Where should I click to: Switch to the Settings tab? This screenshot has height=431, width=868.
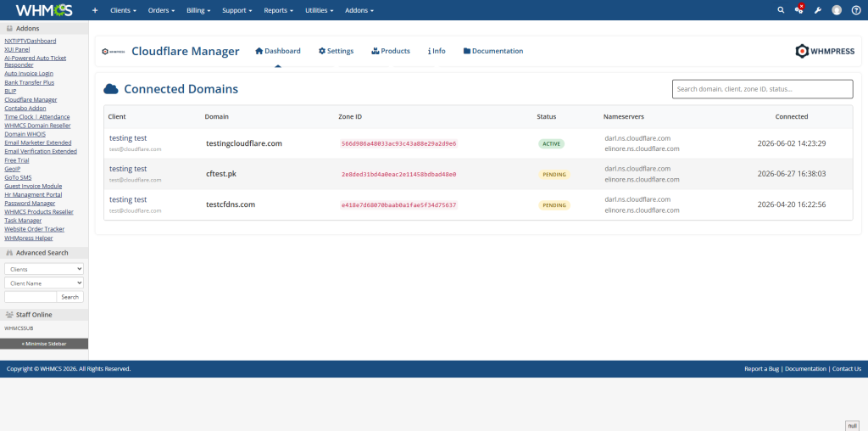[336, 51]
